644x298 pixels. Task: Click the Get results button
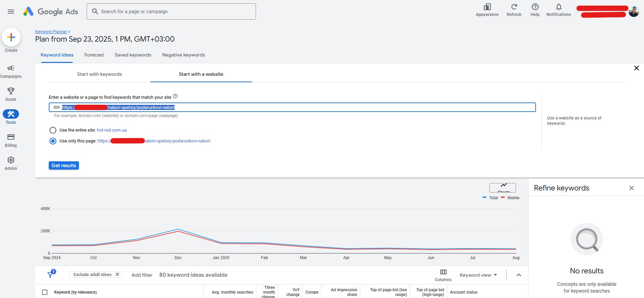click(64, 165)
